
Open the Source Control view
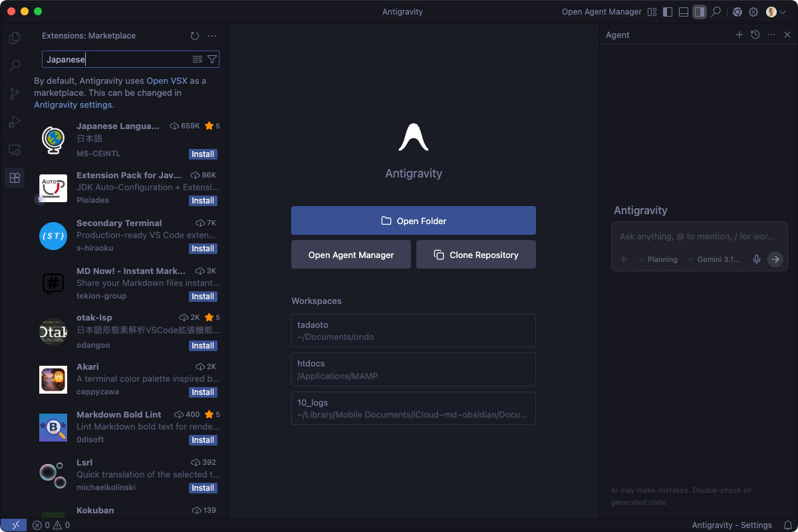tap(15, 94)
